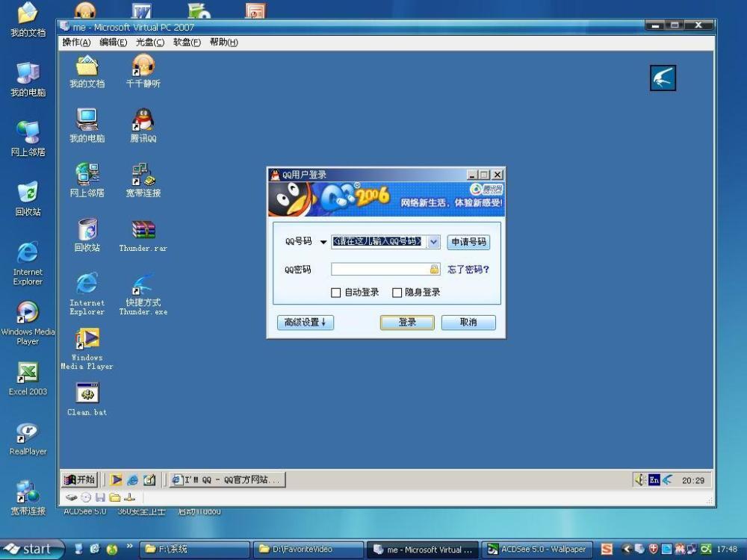Select the Thunder.rar archive icon
The image size is (747, 560).
tap(143, 231)
